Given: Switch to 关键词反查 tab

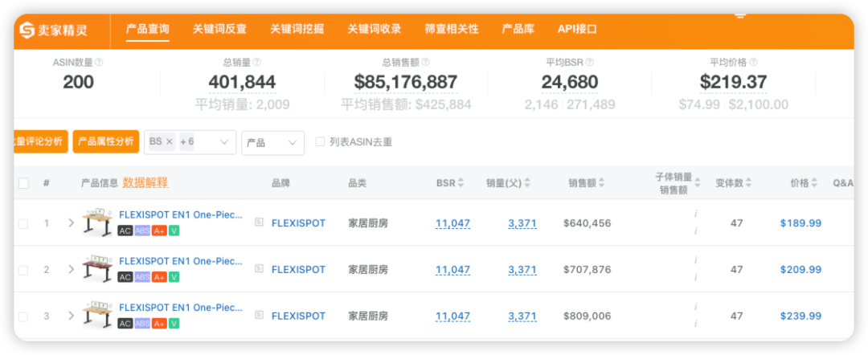Looking at the screenshot, I should pyautogui.click(x=219, y=29).
